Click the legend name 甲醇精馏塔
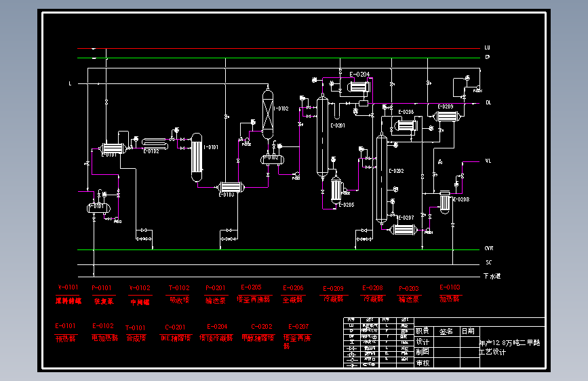Image resolution: width=588 pixels, height=381 pixels. coord(258,338)
